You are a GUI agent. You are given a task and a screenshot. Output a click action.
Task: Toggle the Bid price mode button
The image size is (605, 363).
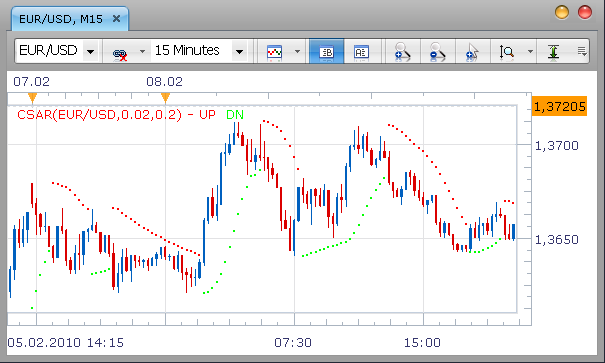pyautogui.click(x=326, y=51)
